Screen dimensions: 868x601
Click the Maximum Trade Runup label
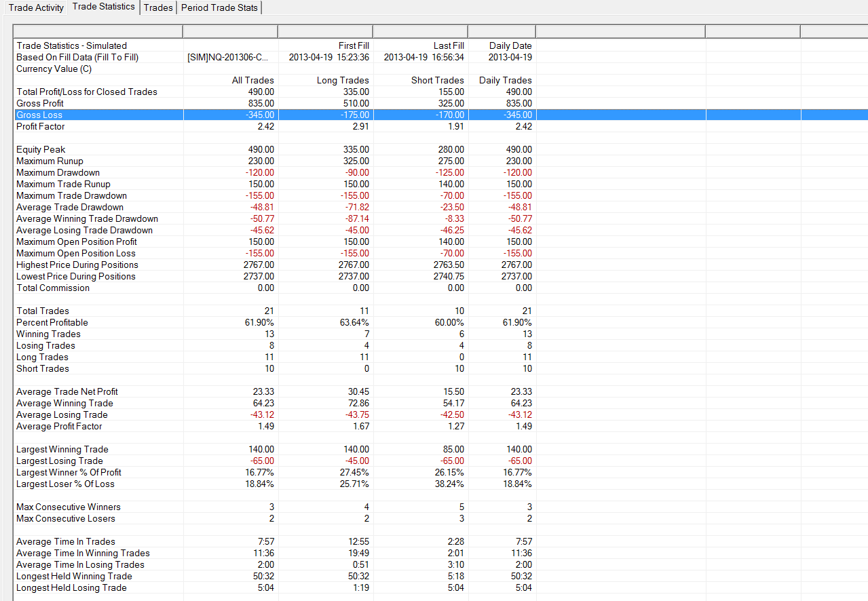click(63, 185)
